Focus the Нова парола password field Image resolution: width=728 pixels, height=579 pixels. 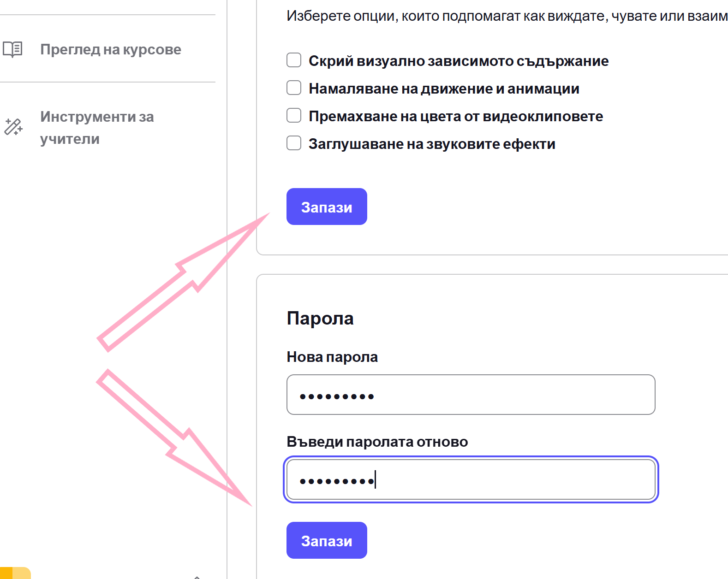pyautogui.click(x=471, y=395)
